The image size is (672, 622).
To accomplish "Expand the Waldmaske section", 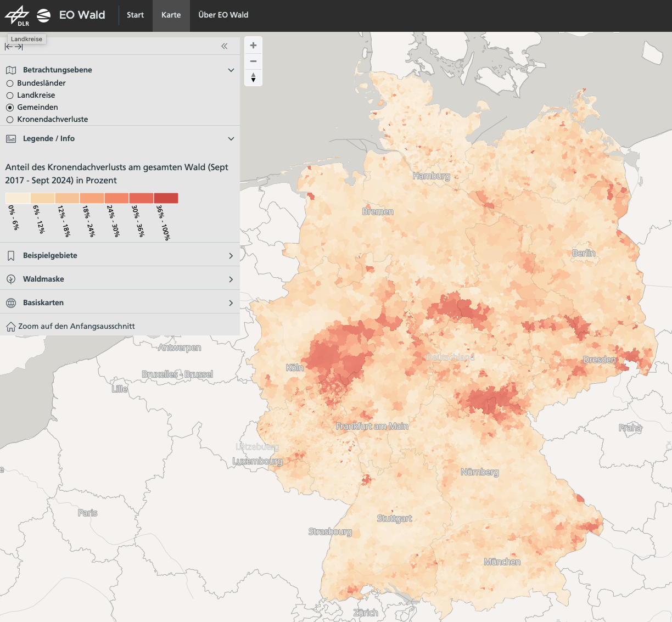I will (231, 279).
